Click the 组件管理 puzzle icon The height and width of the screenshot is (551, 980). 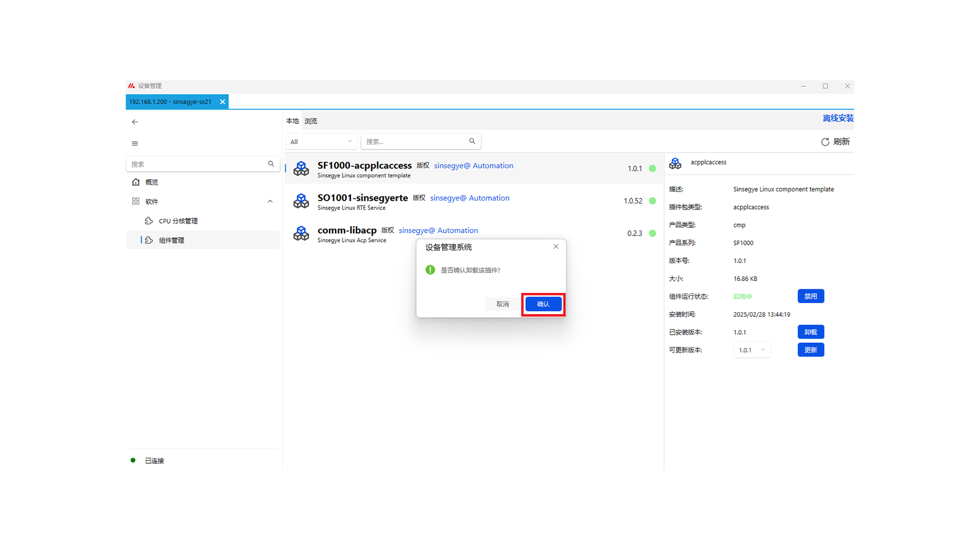point(149,240)
